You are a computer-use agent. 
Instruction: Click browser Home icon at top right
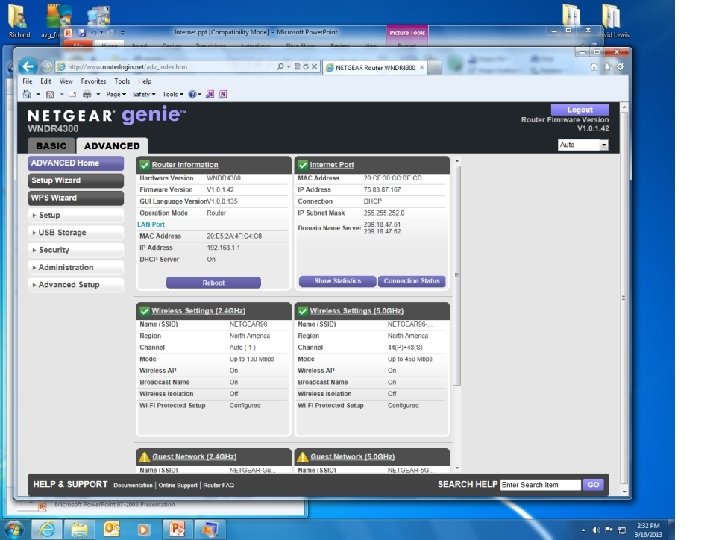pyautogui.click(x=594, y=67)
